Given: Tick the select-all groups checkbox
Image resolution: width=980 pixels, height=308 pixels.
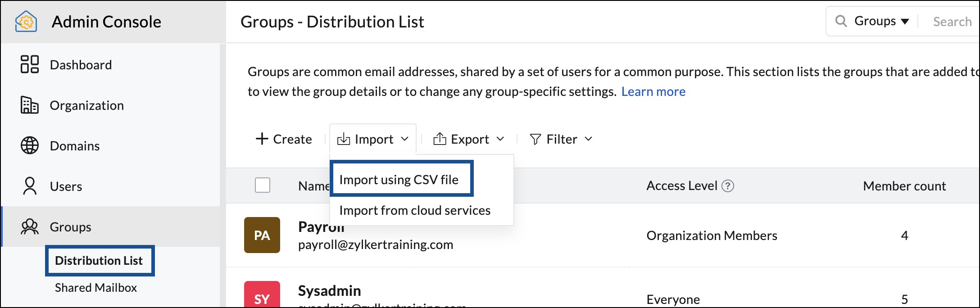Looking at the screenshot, I should click(263, 185).
